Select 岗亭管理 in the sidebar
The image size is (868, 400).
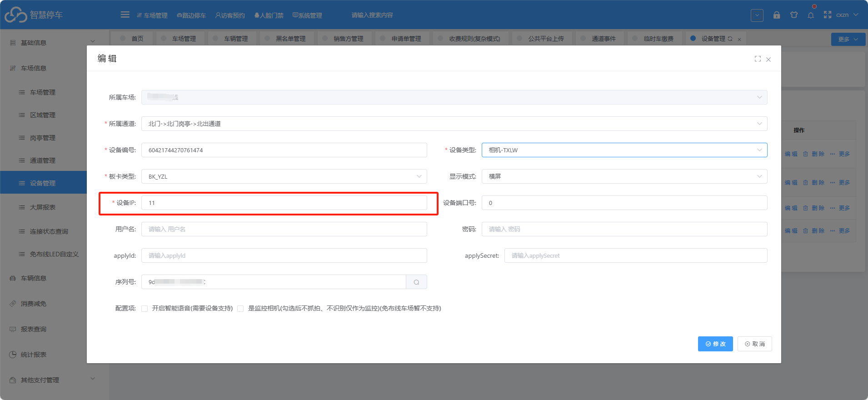pos(43,138)
